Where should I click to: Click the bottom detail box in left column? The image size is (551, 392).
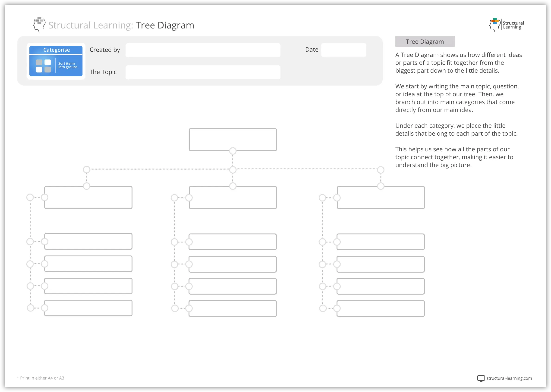(x=88, y=308)
